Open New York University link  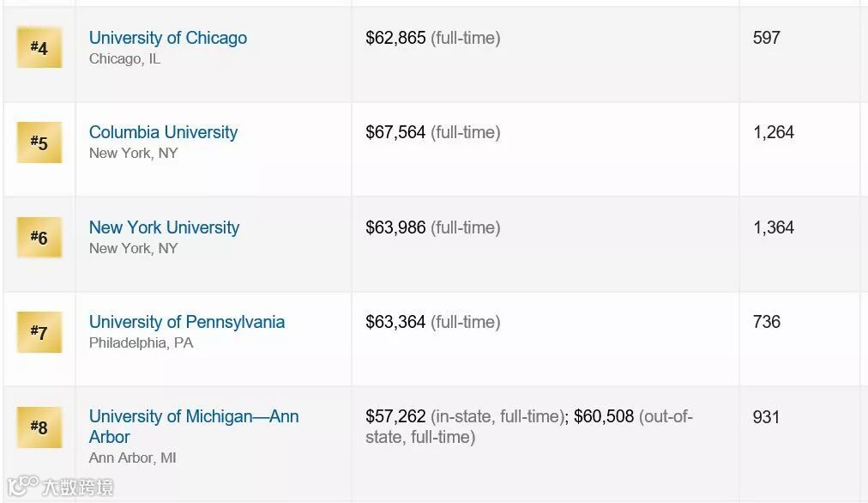(x=164, y=227)
